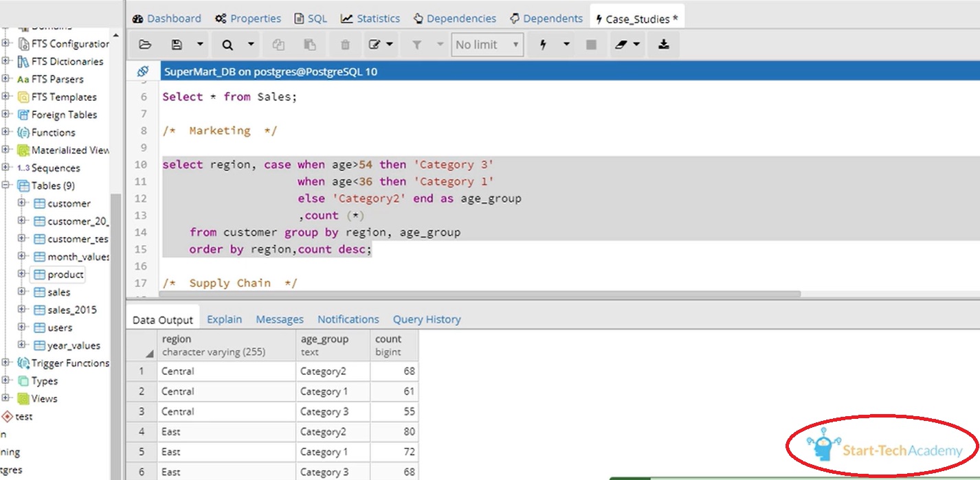The image size is (980, 480).
Task: Open the Explain tab
Action: [225, 319]
